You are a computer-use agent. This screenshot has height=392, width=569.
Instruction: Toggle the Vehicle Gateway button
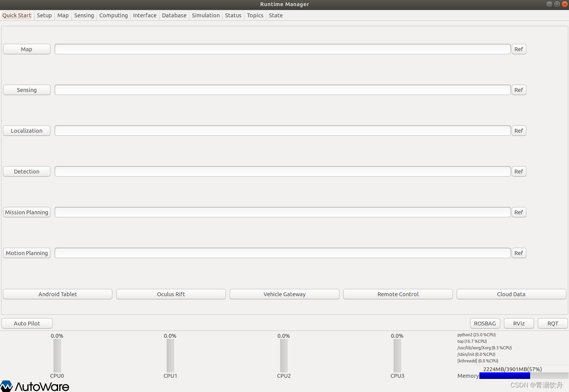(x=284, y=294)
